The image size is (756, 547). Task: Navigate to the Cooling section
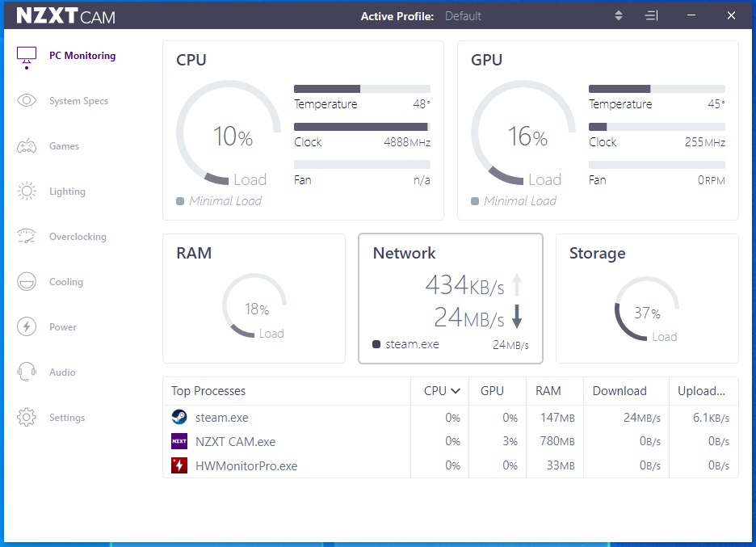coord(66,282)
